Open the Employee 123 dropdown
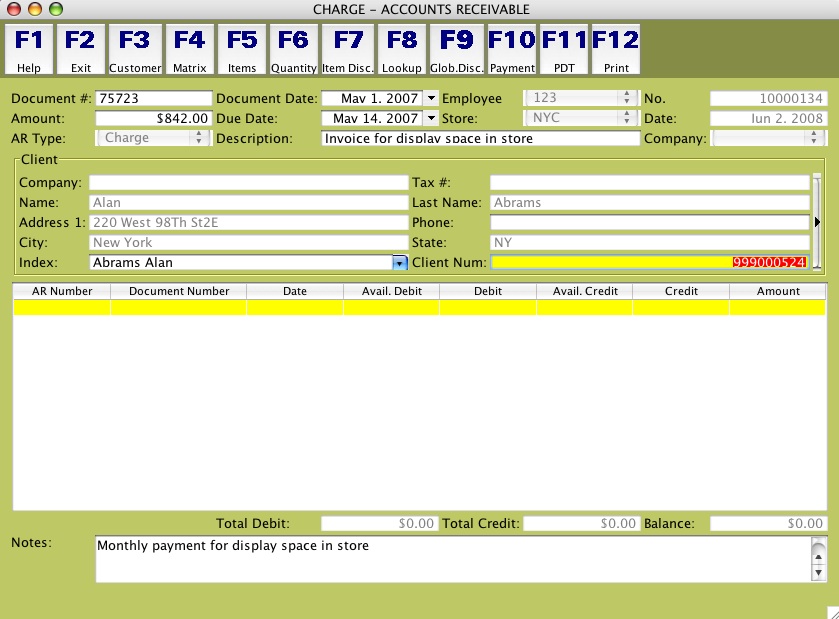The image size is (839, 619). [x=581, y=98]
